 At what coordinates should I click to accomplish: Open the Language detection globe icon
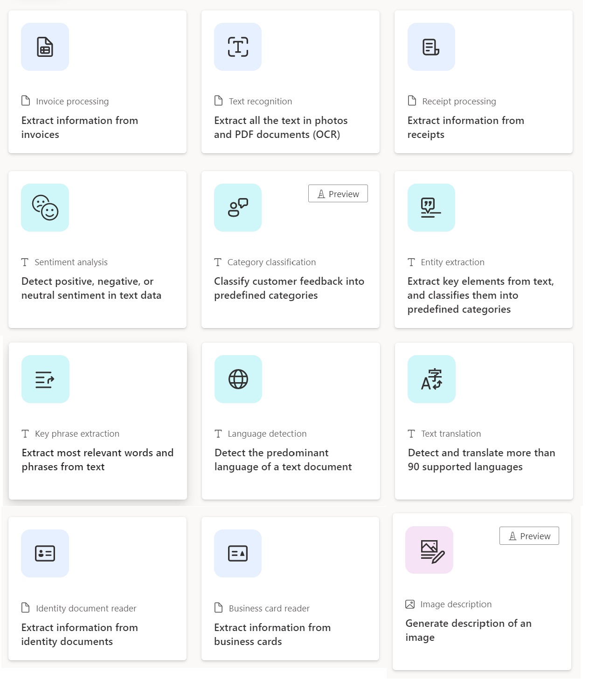pos(238,379)
